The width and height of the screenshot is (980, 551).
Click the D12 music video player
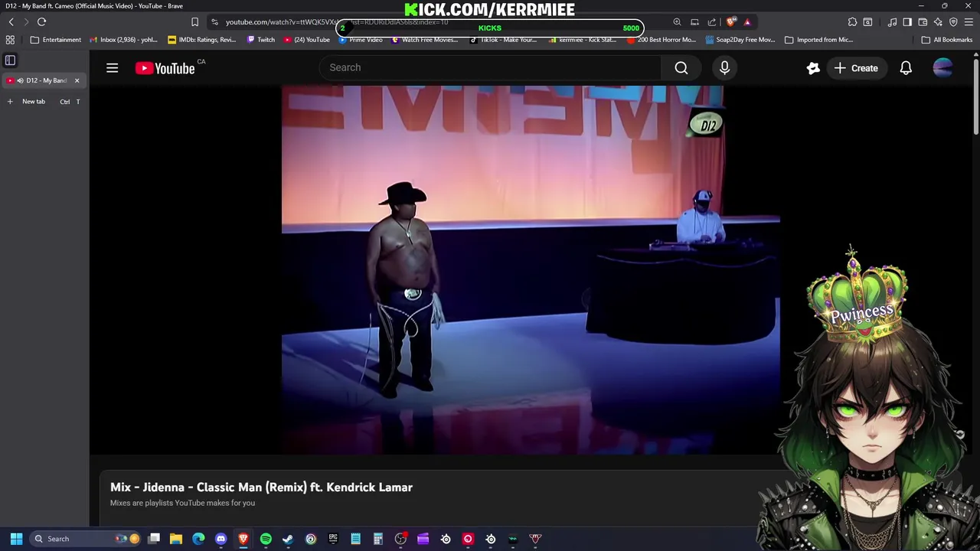[531, 269]
